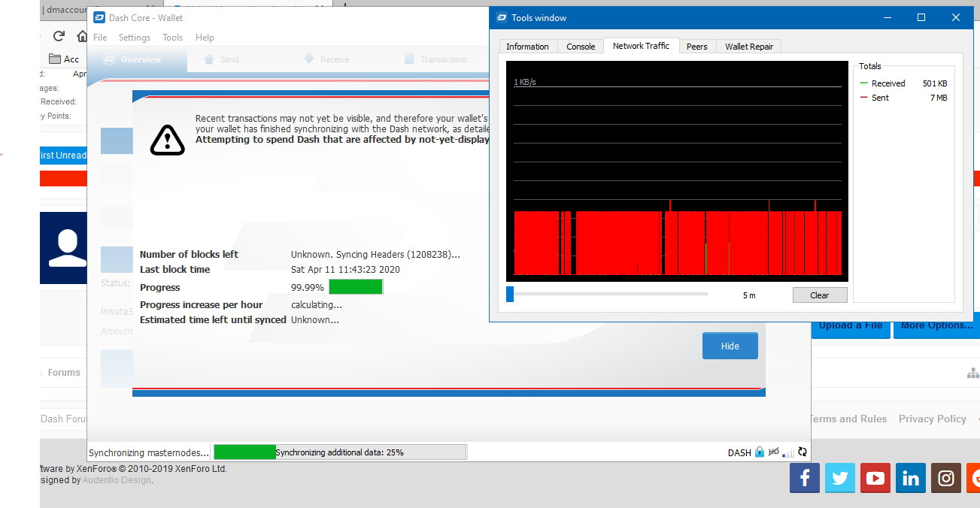This screenshot has width=980, height=508.
Task: Click the warning triangle icon in sync overlay
Action: [167, 139]
